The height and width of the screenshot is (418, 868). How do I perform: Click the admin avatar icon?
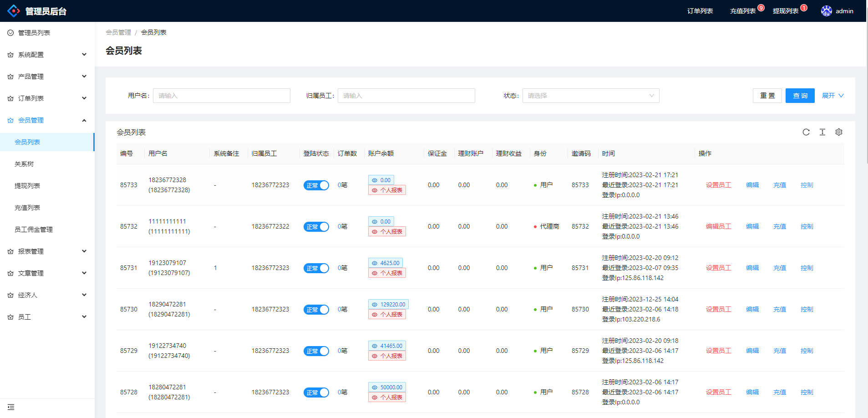[827, 10]
